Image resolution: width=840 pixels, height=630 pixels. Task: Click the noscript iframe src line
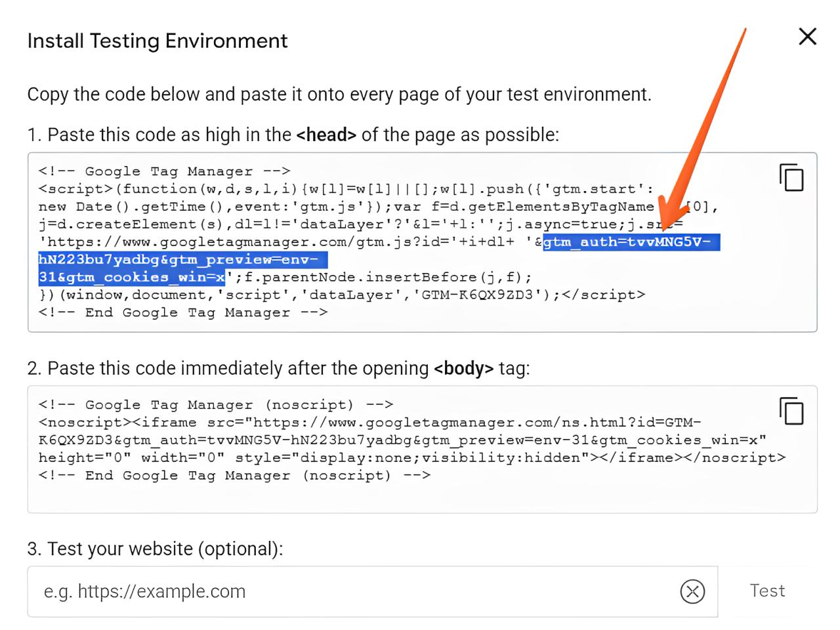click(x=369, y=423)
